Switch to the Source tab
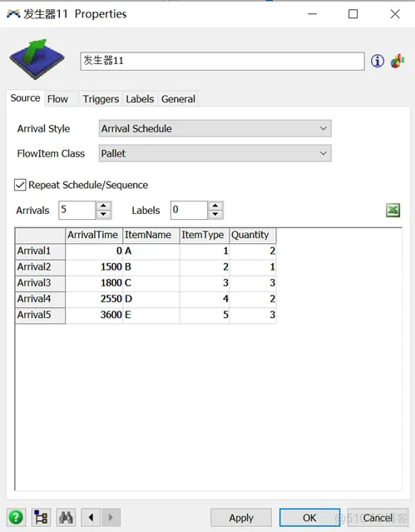 click(x=25, y=98)
